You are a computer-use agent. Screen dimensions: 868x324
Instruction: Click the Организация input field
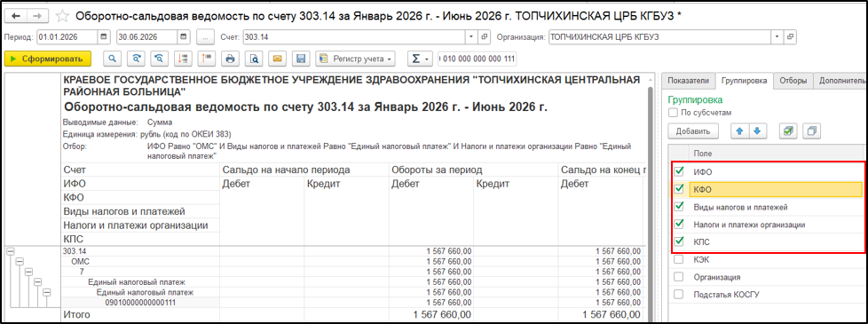659,37
